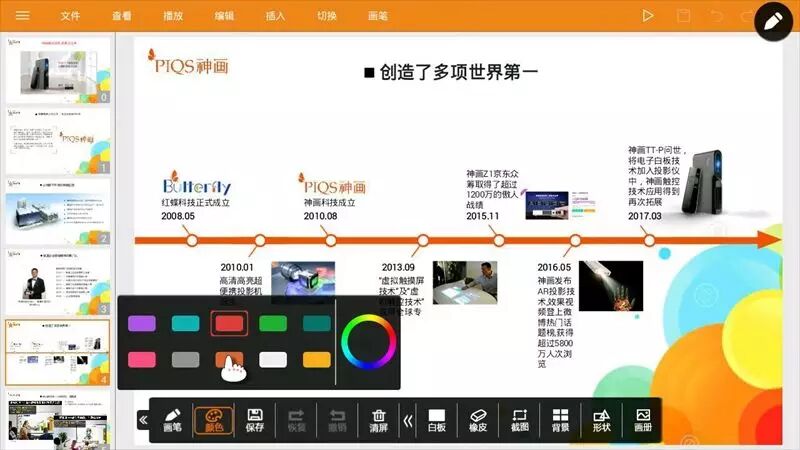800x450 pixels.
Task: Click the rainbow color wheel picker
Action: pos(368,342)
